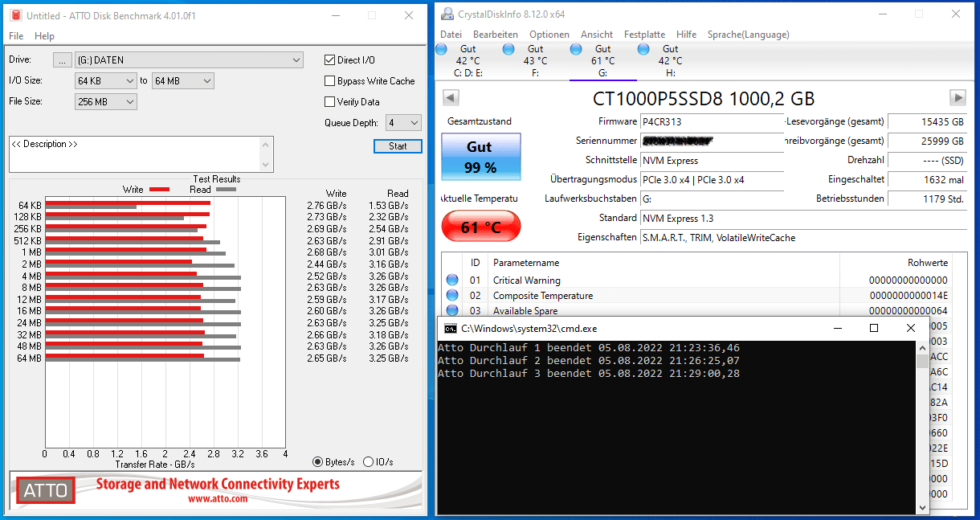Open the Help menu in ATTO

pos(44,36)
